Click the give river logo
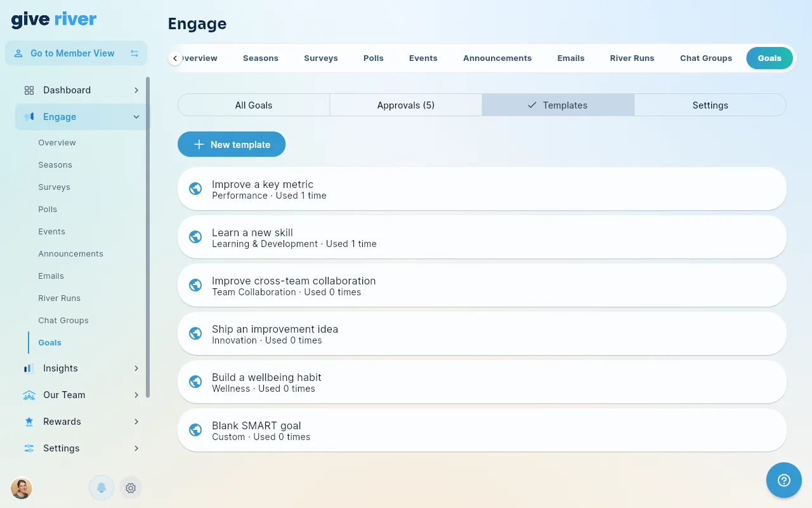The width and height of the screenshot is (812, 508). click(54, 20)
